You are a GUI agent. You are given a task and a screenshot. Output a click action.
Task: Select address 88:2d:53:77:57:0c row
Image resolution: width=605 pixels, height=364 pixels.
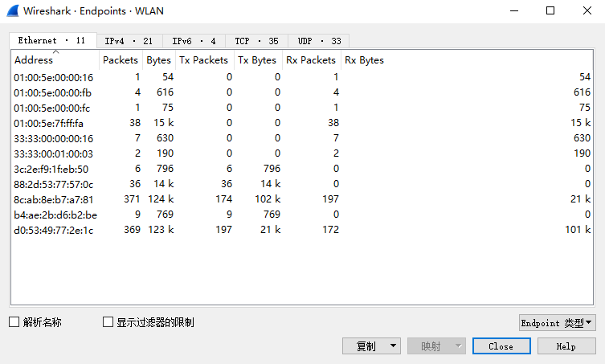302,184
